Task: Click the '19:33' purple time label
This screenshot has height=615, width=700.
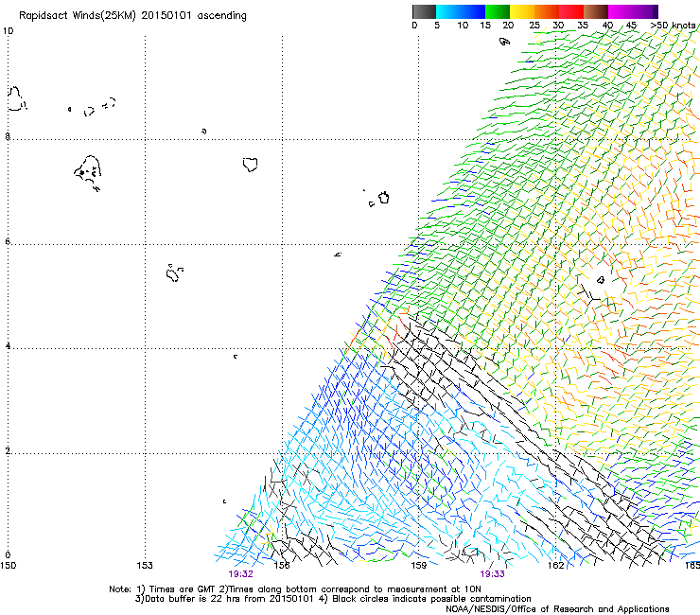Action: coord(492,574)
